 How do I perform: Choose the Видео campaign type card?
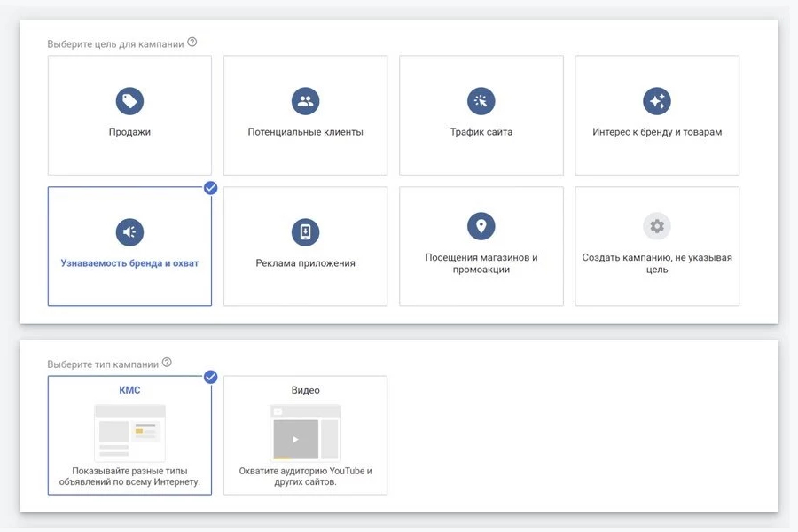(305, 434)
